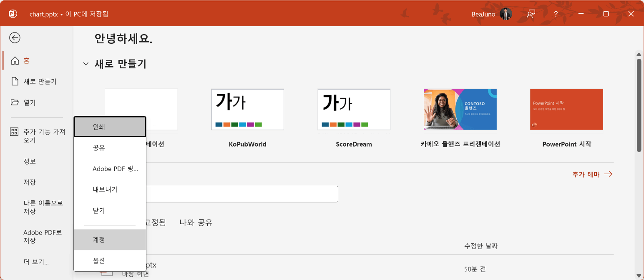Click the search input field
This screenshot has width=644, height=280.
click(242, 194)
